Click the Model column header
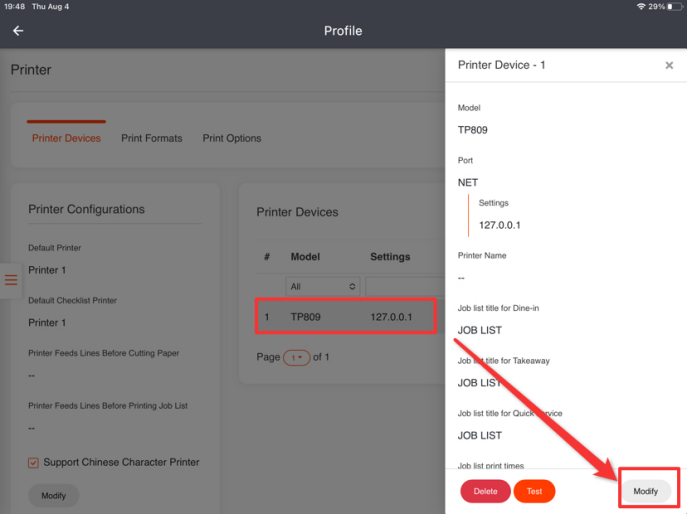Image resolution: width=687 pixels, height=514 pixels. (x=305, y=257)
